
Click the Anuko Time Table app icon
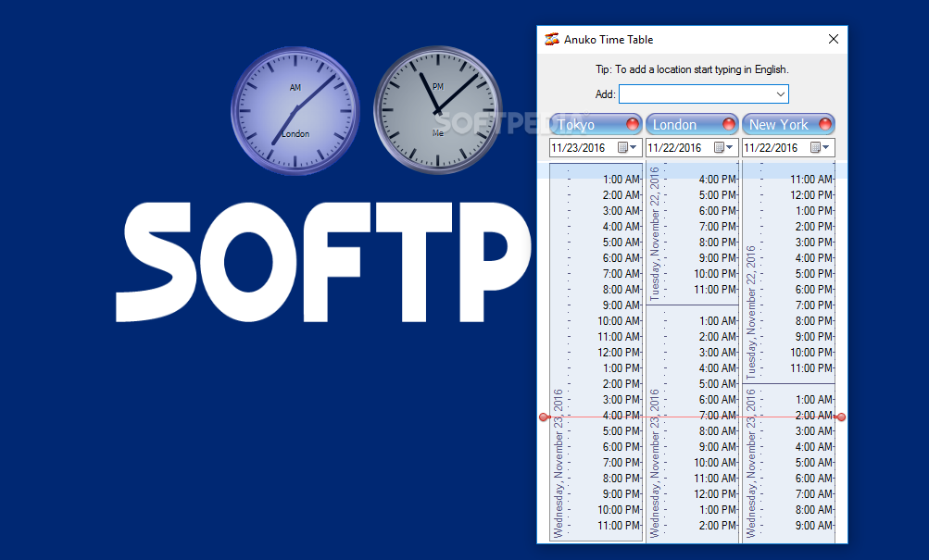552,40
